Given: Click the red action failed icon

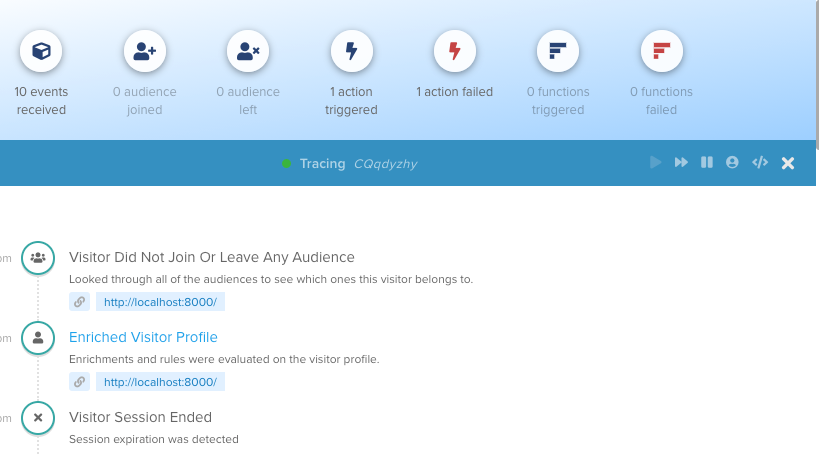Looking at the screenshot, I should tap(454, 51).
